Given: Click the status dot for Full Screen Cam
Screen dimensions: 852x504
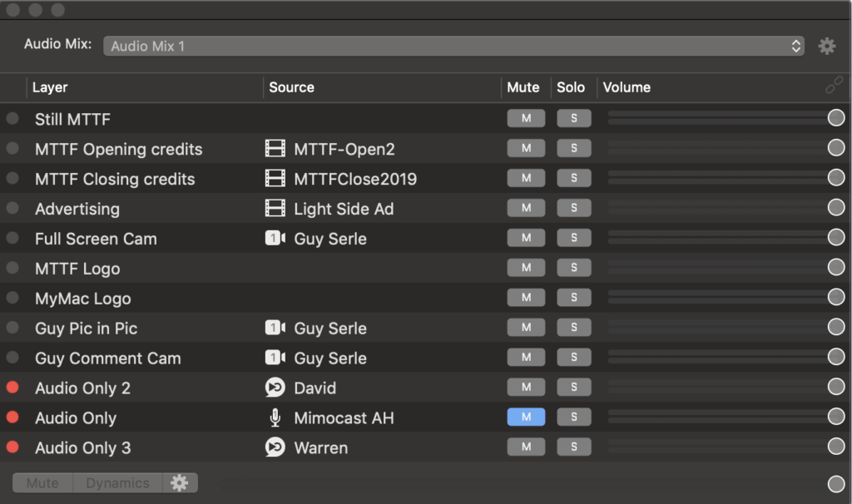Looking at the screenshot, I should tap(12, 238).
